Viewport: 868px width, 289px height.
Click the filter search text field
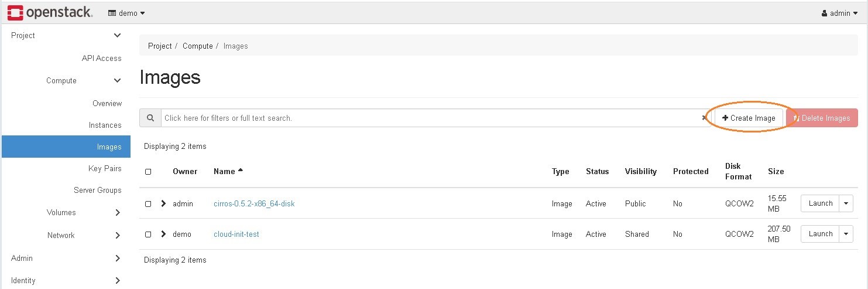click(430, 118)
